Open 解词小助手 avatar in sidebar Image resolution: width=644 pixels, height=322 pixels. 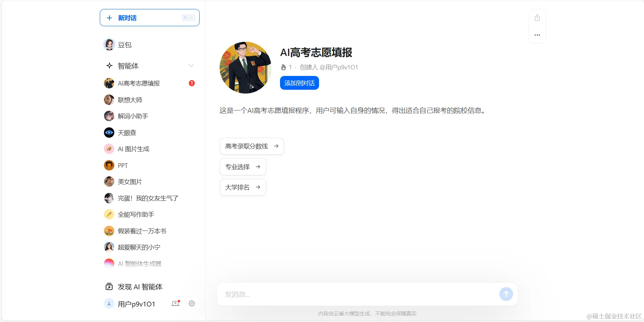[x=109, y=116]
